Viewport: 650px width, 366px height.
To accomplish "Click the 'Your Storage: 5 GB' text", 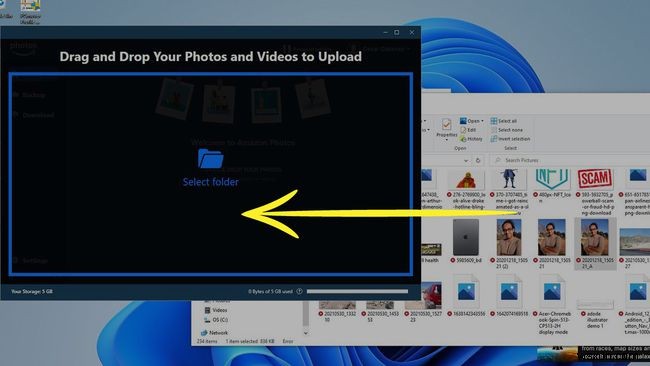I will 32,291.
